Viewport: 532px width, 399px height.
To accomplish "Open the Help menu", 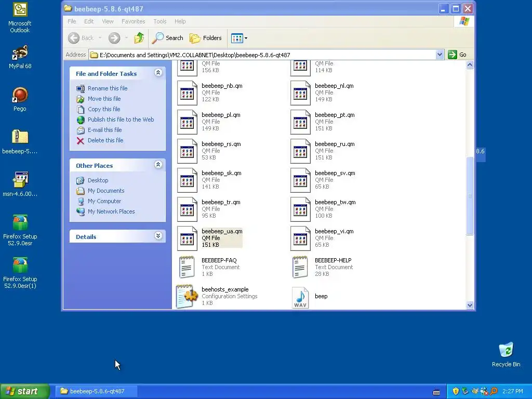I will (180, 21).
